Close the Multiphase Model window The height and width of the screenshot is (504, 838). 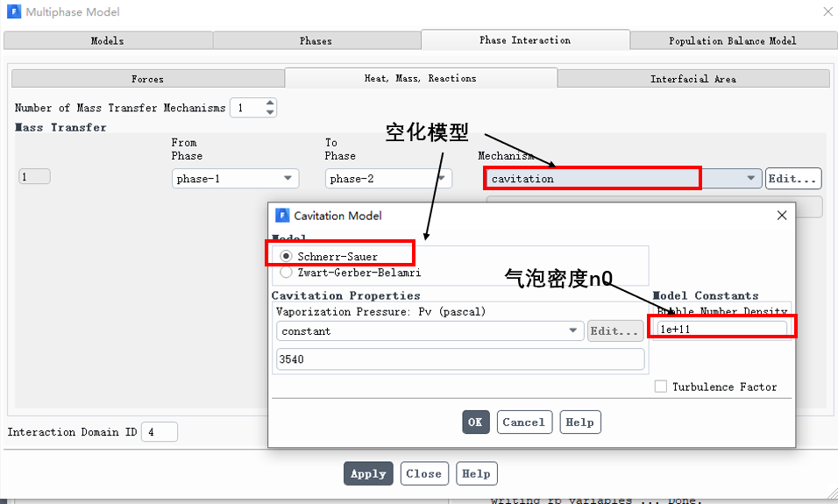point(827,11)
